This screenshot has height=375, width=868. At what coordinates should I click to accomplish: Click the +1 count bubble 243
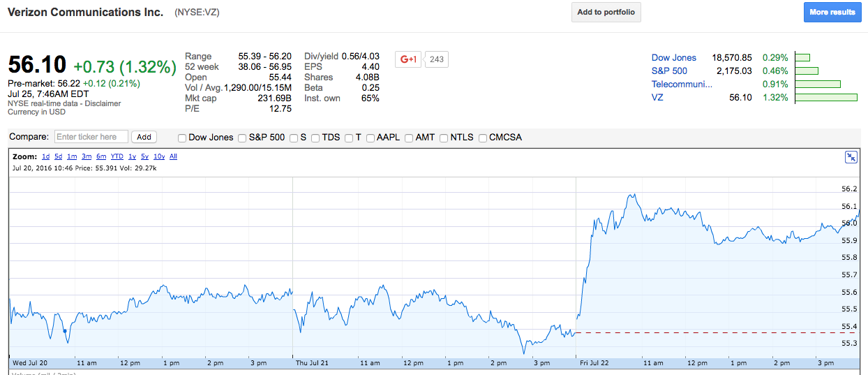(437, 59)
